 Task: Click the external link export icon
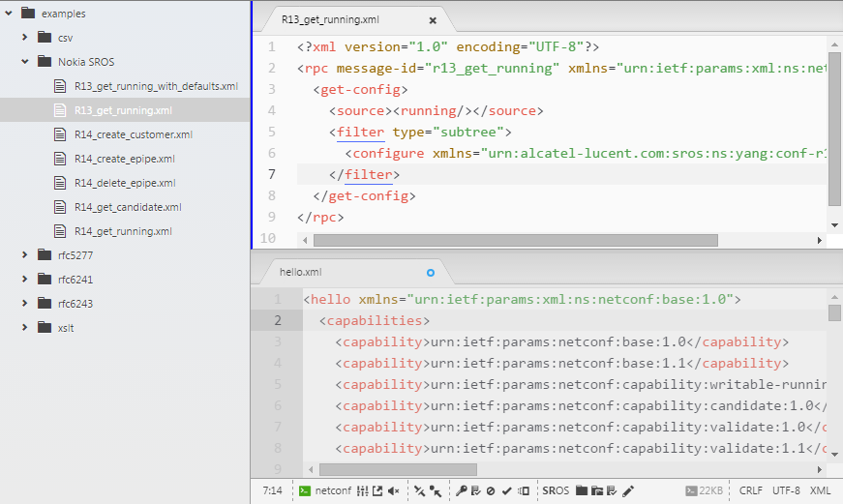pos(377,490)
